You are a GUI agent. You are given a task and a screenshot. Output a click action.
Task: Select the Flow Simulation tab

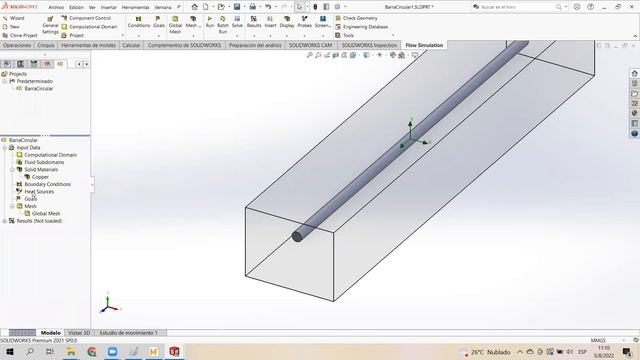(x=424, y=45)
